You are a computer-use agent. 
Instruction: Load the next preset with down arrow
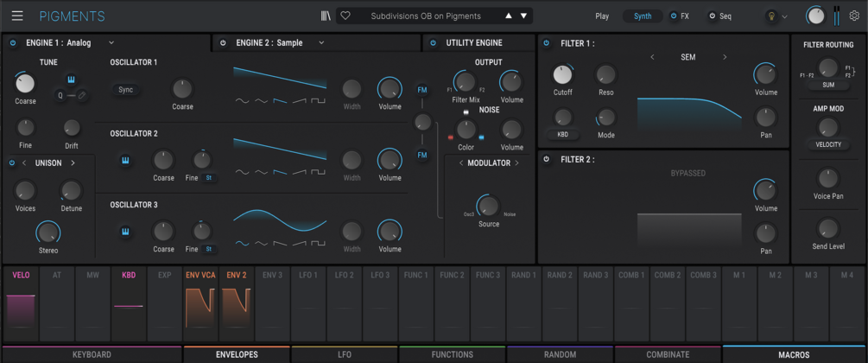click(523, 16)
